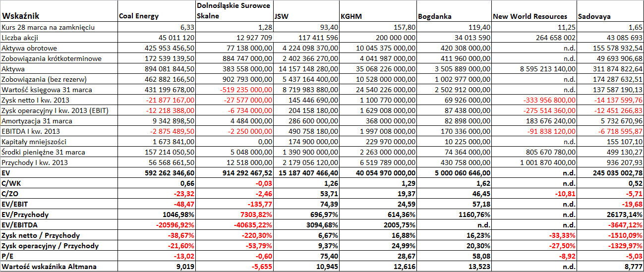Viewport: 644px width, 272px height.
Task: Select Bogdanka Altman value 13,523
Action: 480,267
